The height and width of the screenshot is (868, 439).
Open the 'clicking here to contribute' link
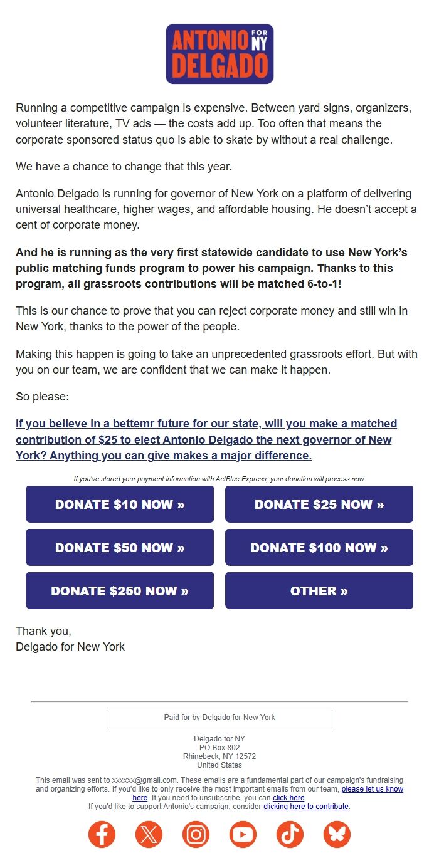(305, 807)
